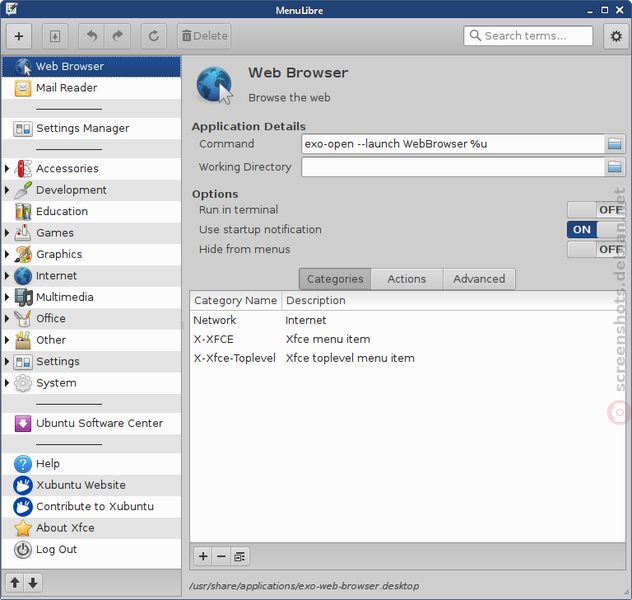This screenshot has width=632, height=600.
Task: Expand the Graphics category
Action: (x=7, y=254)
